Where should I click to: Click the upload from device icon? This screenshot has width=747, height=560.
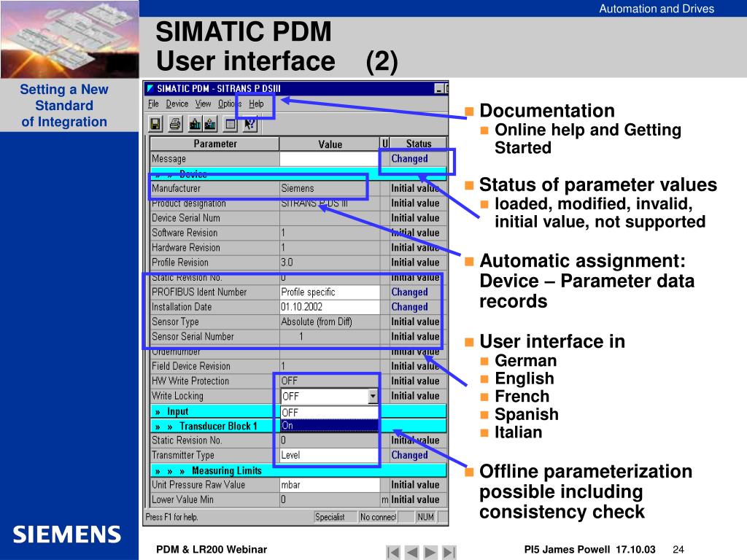[x=210, y=124]
